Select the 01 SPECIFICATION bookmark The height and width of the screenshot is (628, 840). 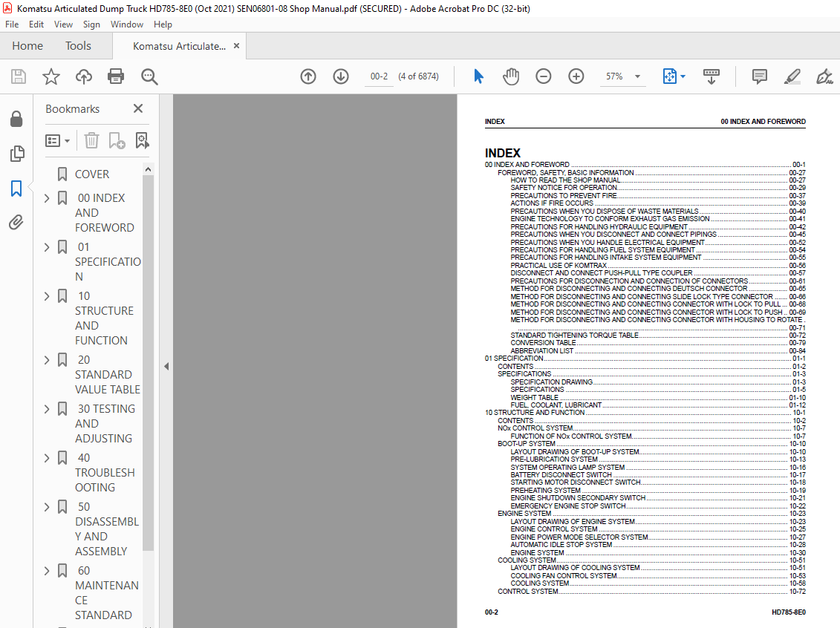[x=108, y=262]
